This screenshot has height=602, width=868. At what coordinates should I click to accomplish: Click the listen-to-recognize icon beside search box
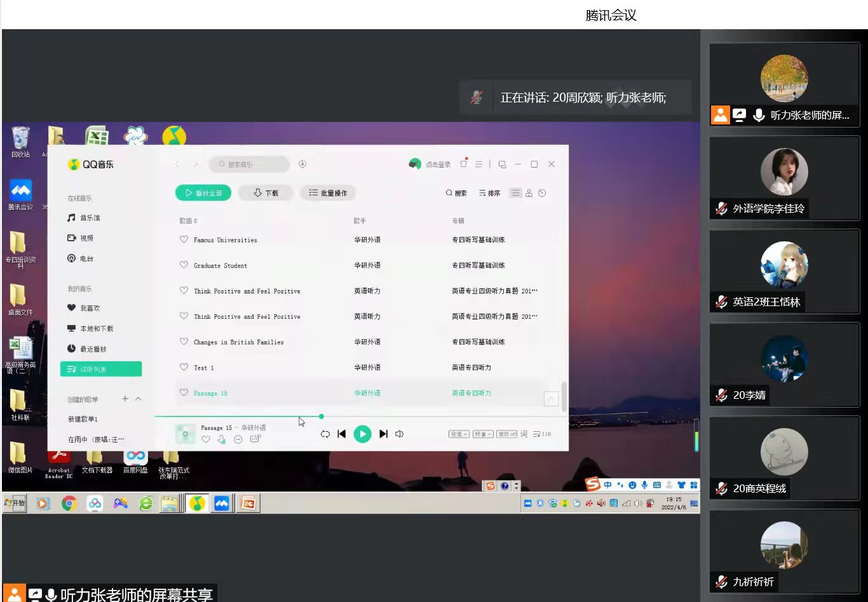[302, 164]
